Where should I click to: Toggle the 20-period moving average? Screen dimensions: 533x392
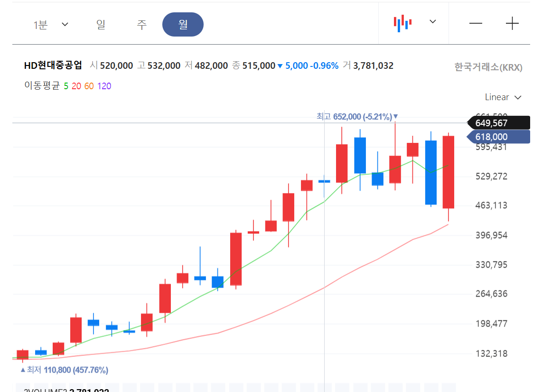tap(76, 86)
